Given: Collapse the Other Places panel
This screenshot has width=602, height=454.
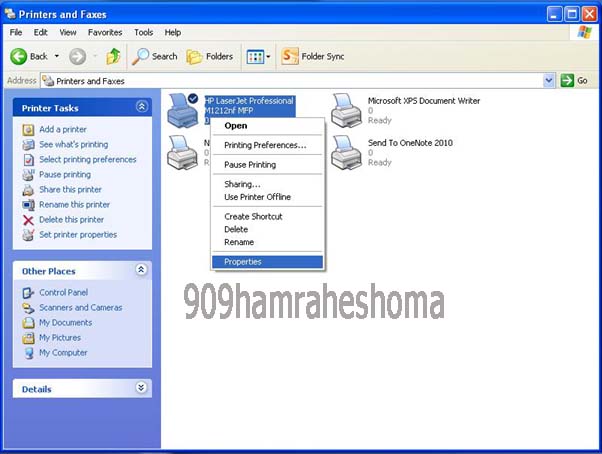Looking at the screenshot, I should click(141, 270).
